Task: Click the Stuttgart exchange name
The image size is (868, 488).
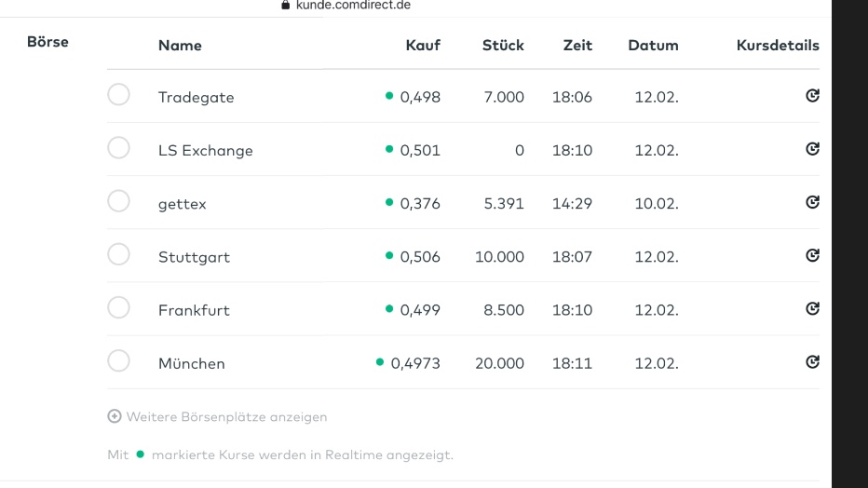Action: pyautogui.click(x=194, y=257)
